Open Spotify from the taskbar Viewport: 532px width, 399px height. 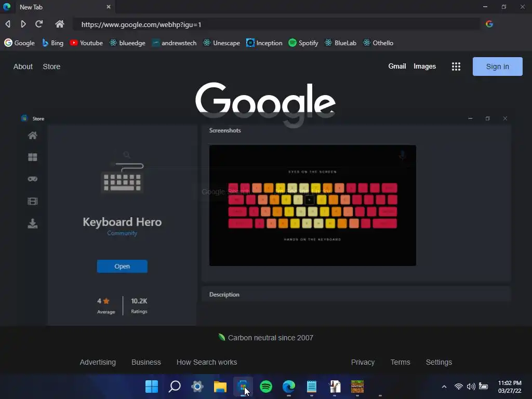pyautogui.click(x=266, y=386)
